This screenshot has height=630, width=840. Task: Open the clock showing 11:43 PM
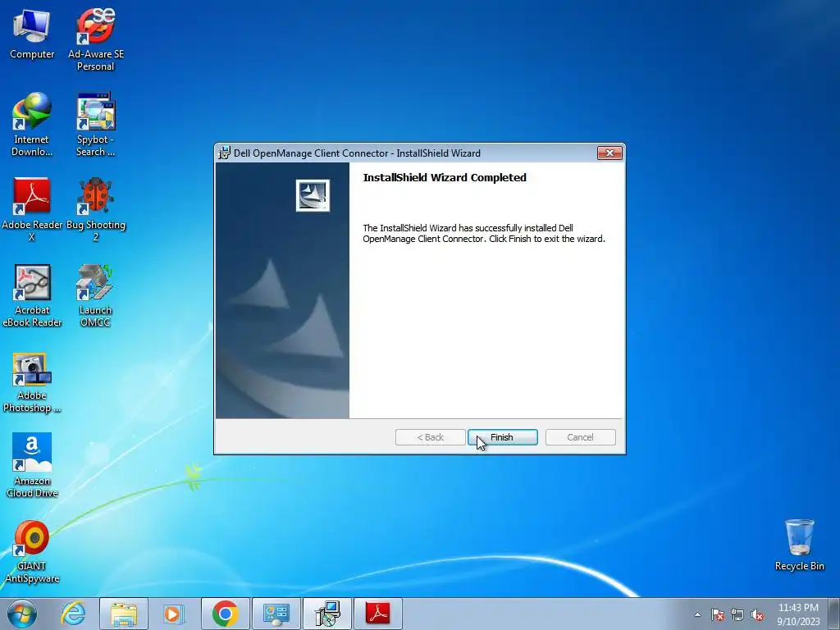(x=798, y=614)
